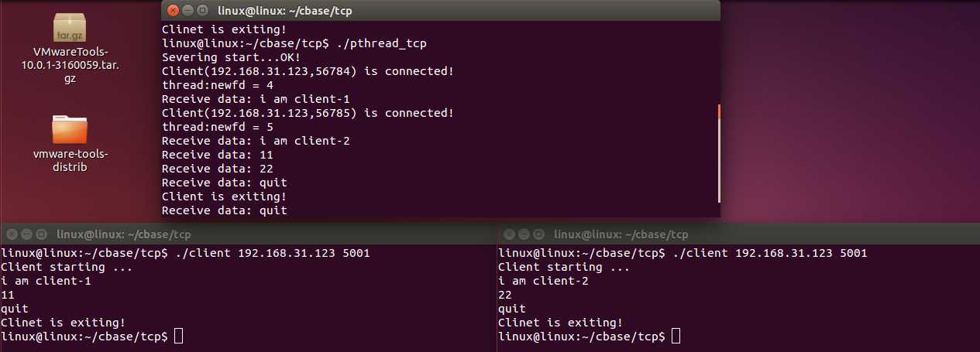Maximize the top server terminal window

coord(203,11)
